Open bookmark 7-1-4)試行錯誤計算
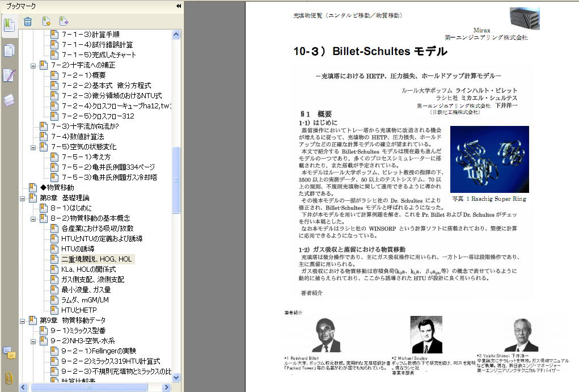579x392 pixels. tap(97, 45)
